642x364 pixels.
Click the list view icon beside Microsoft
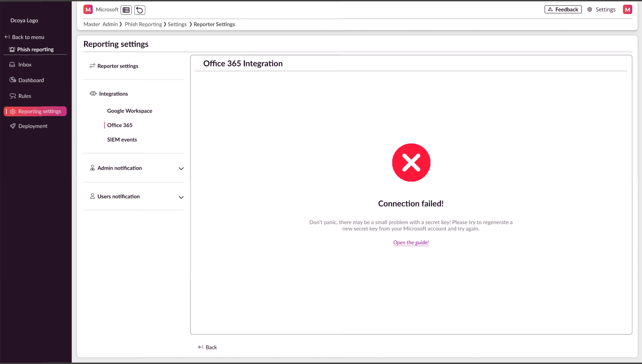point(126,10)
